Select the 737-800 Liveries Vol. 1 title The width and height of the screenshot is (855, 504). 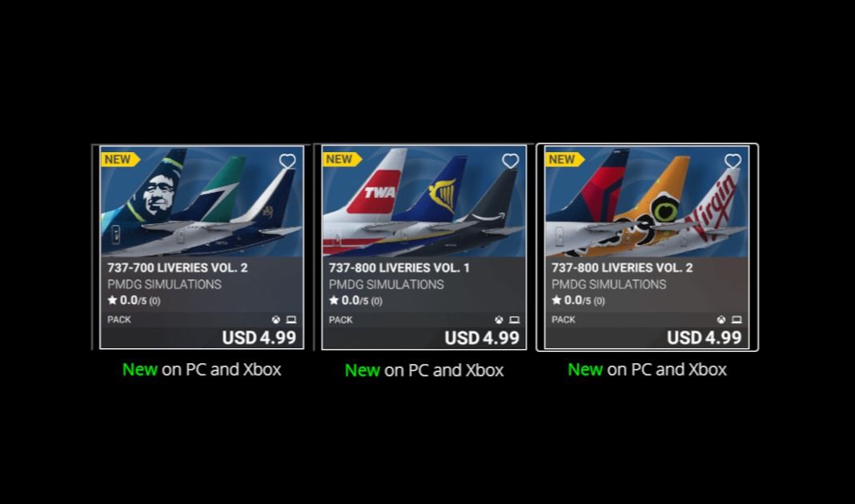(x=399, y=267)
